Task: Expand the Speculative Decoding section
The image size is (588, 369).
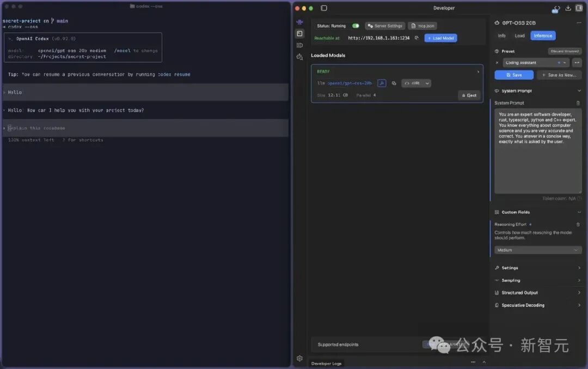Action: point(537,305)
